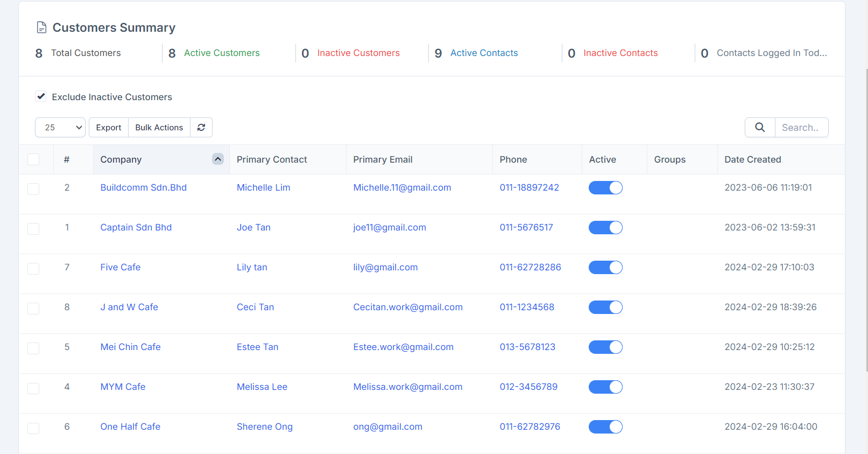Click the search magnifier icon
Viewport: 868px width, 454px height.
pyautogui.click(x=760, y=128)
